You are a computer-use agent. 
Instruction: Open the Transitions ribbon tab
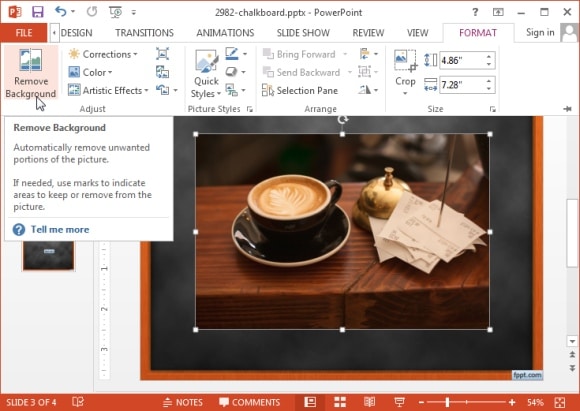144,33
